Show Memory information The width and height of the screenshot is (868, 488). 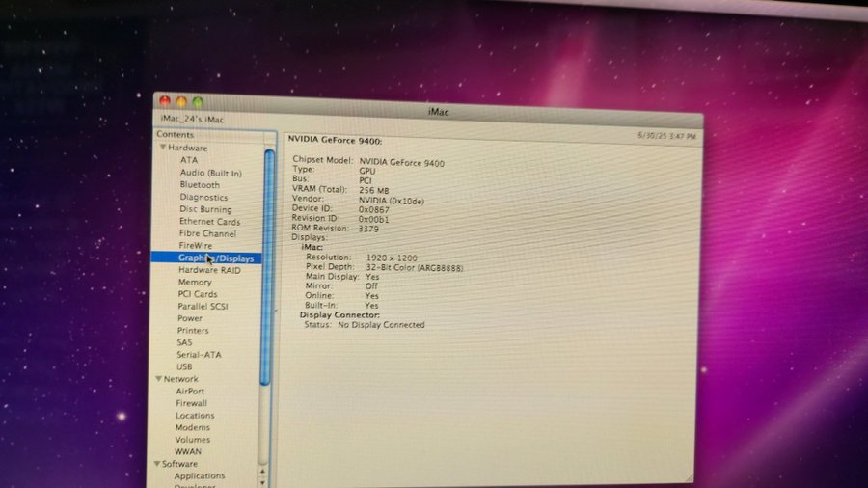(x=195, y=283)
